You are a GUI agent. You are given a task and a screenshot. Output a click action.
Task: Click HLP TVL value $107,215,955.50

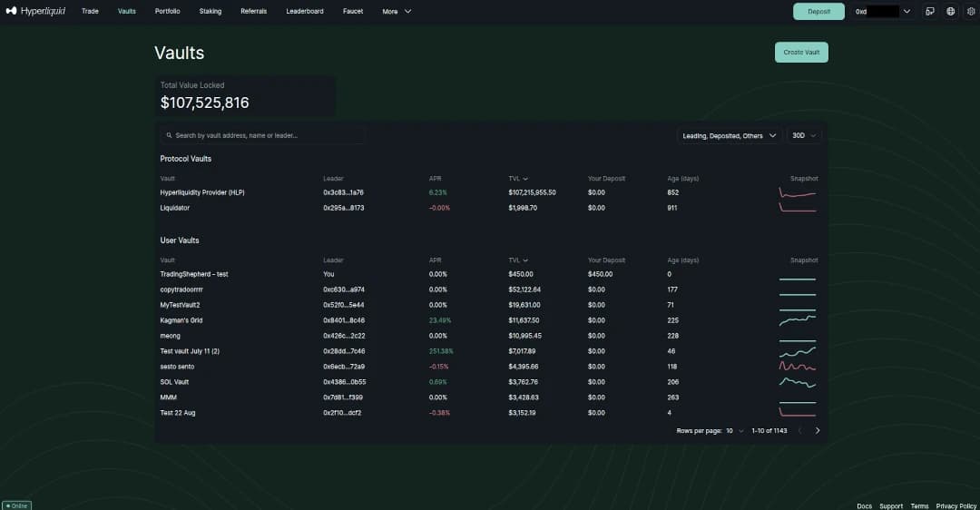[532, 192]
